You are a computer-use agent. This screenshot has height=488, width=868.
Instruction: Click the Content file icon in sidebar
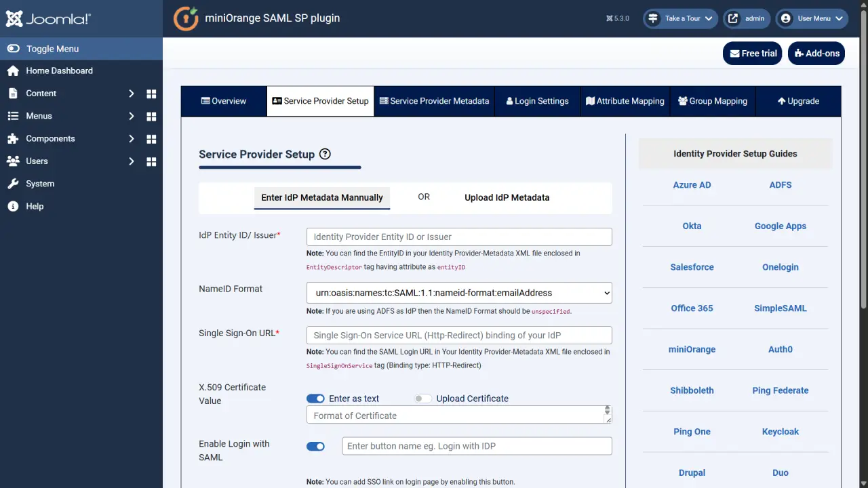[13, 94]
